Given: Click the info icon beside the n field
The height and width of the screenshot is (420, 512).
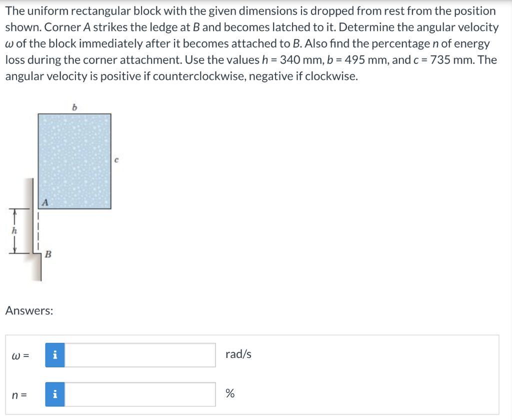Looking at the screenshot, I should point(55,394).
